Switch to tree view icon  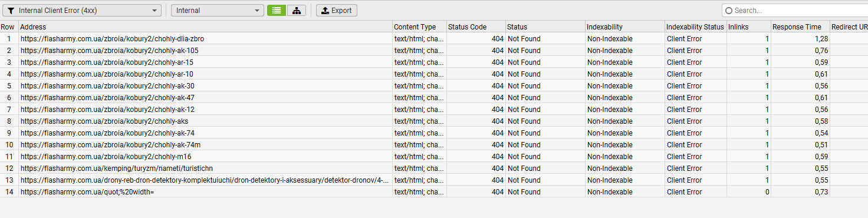click(x=297, y=11)
